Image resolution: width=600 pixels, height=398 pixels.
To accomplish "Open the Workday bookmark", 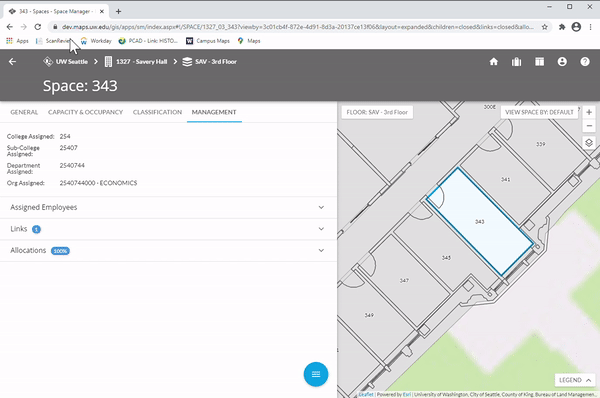I will pyautogui.click(x=96, y=41).
